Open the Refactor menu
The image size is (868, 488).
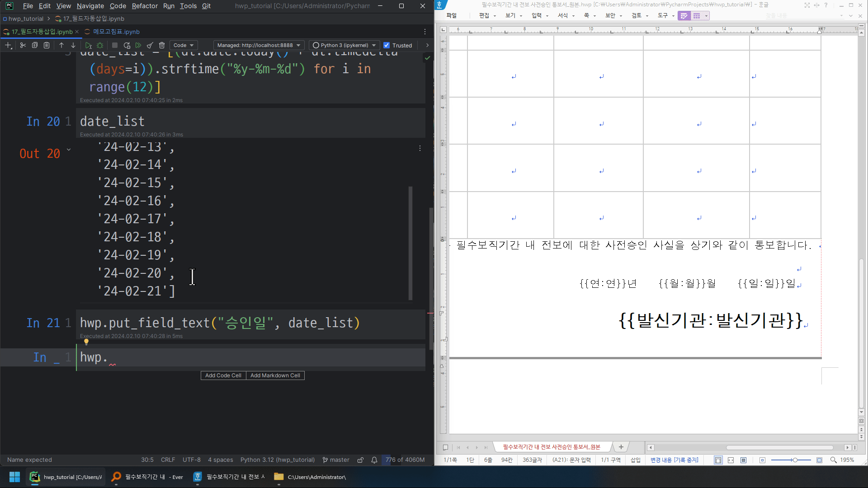coord(145,6)
